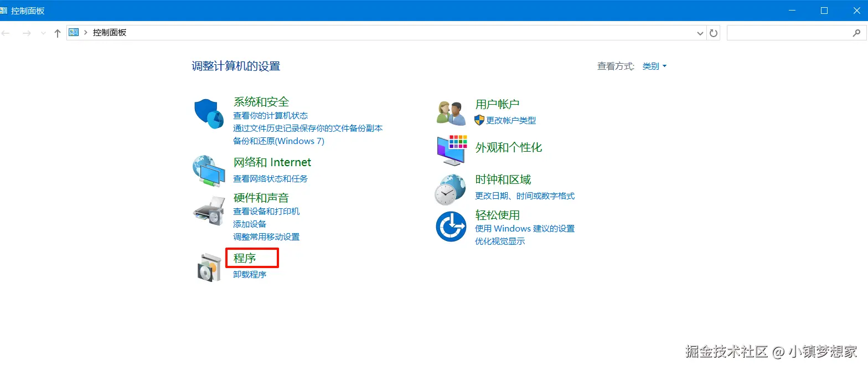Close the 控制面板 window

(x=856, y=11)
